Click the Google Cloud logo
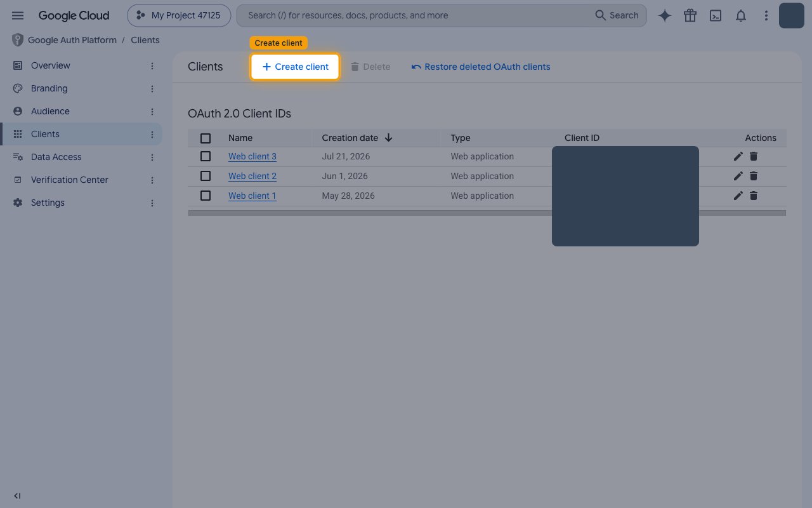Image resolution: width=812 pixels, height=508 pixels. pyautogui.click(x=74, y=15)
